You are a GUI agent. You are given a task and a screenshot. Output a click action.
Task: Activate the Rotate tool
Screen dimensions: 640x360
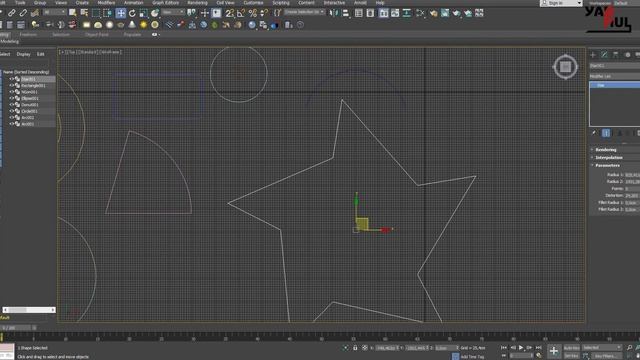click(x=132, y=13)
